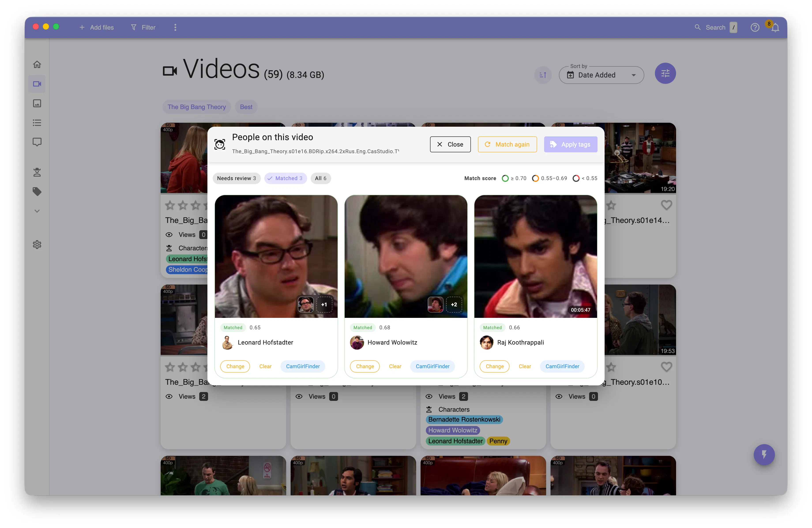The image size is (812, 528).
Task: Click Add files in the top bar
Action: coord(97,27)
